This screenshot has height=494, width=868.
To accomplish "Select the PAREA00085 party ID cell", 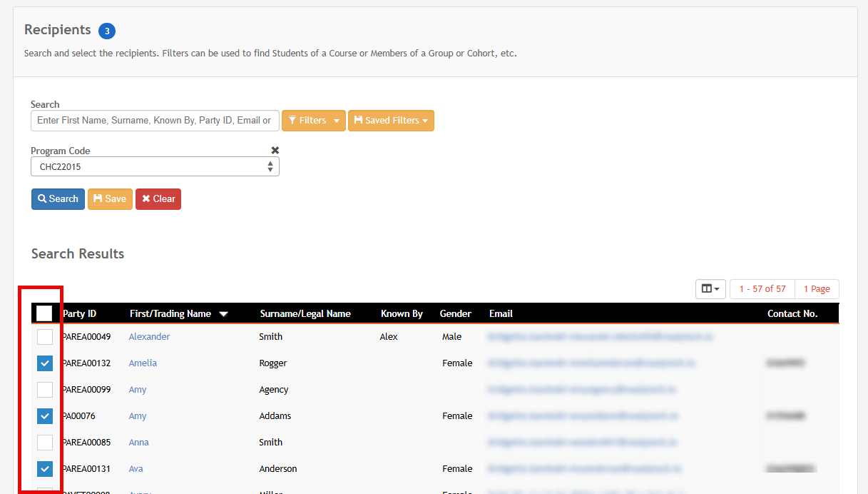I will click(x=86, y=443).
